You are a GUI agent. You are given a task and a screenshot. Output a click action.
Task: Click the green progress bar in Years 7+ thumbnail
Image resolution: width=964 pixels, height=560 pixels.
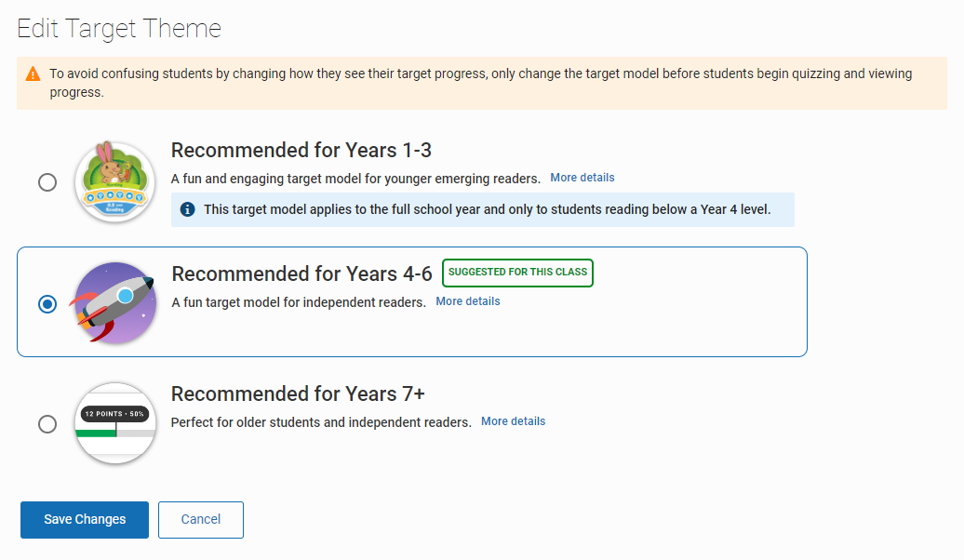click(x=96, y=433)
